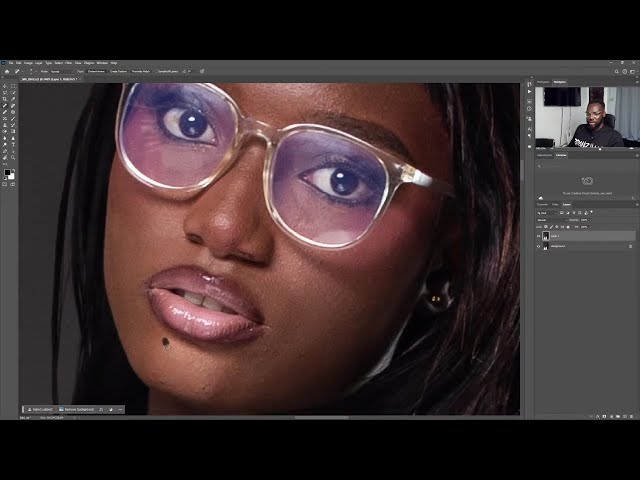
Task: Click the foreground color swatch
Action: pyautogui.click(x=7, y=172)
